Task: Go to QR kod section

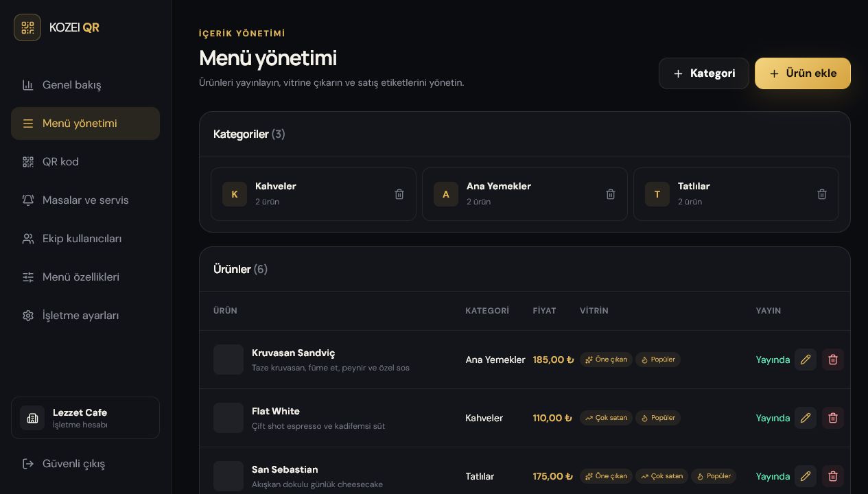Action: [85, 162]
